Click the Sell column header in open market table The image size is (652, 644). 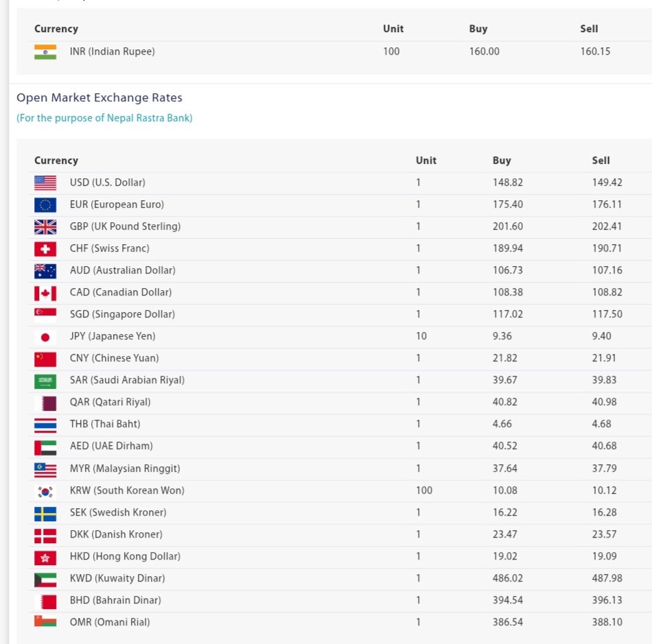601,160
